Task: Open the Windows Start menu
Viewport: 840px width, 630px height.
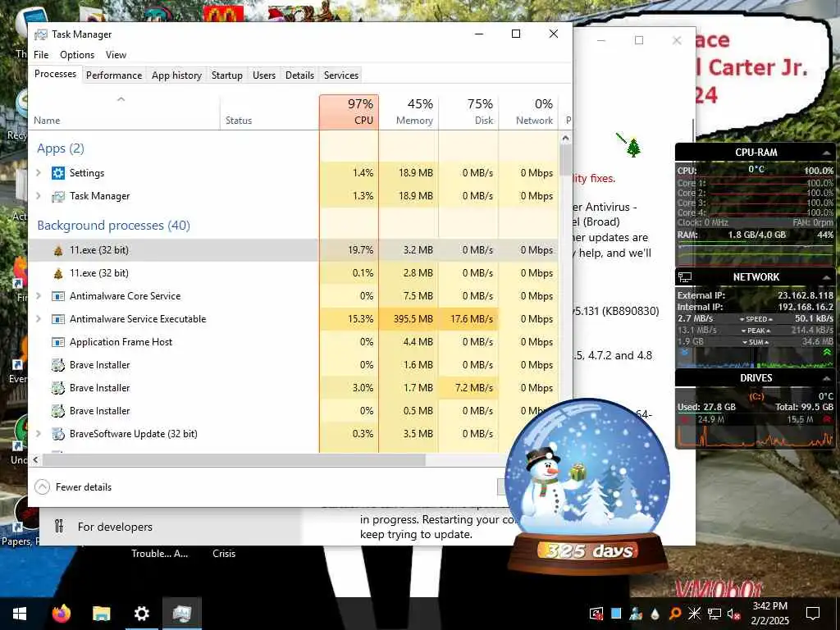Action: point(20,614)
